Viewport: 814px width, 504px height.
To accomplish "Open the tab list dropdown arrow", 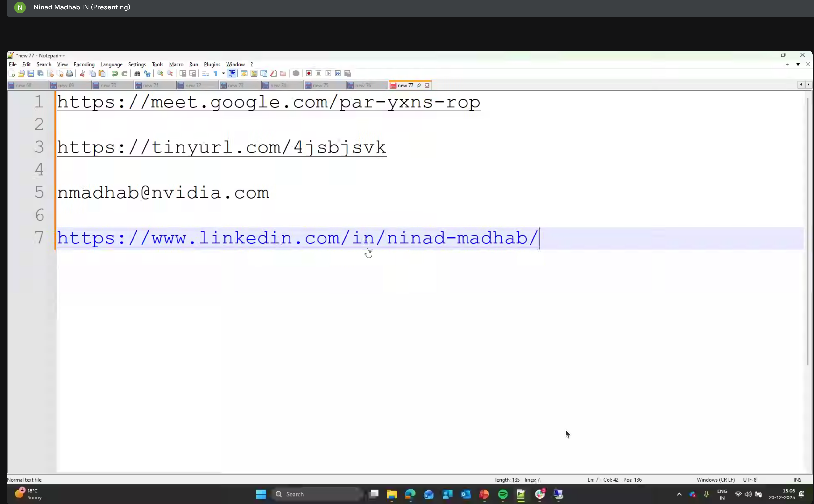I will coord(798,65).
